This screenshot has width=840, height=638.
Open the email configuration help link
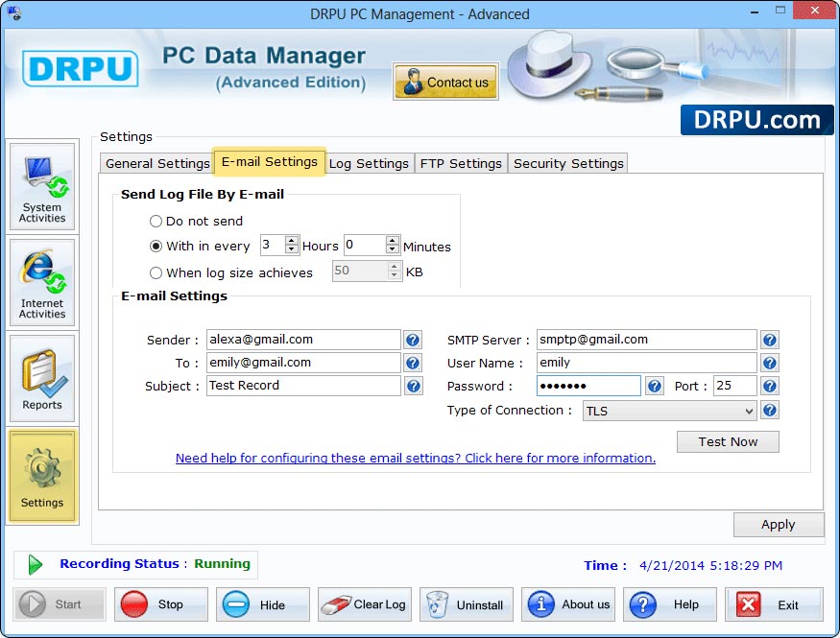[415, 459]
